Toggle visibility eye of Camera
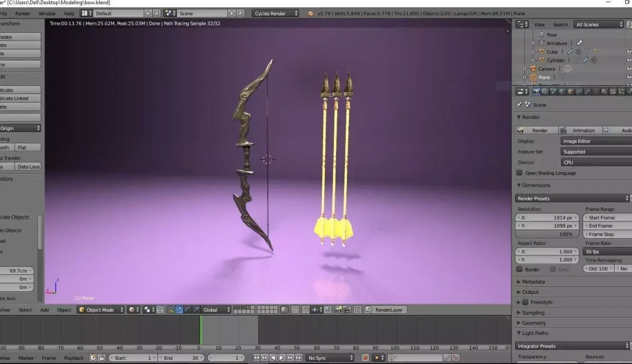This screenshot has width=632, height=364. coord(629,68)
